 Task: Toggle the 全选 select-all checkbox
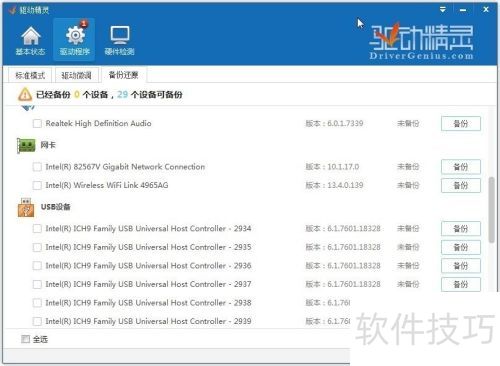click(25, 339)
